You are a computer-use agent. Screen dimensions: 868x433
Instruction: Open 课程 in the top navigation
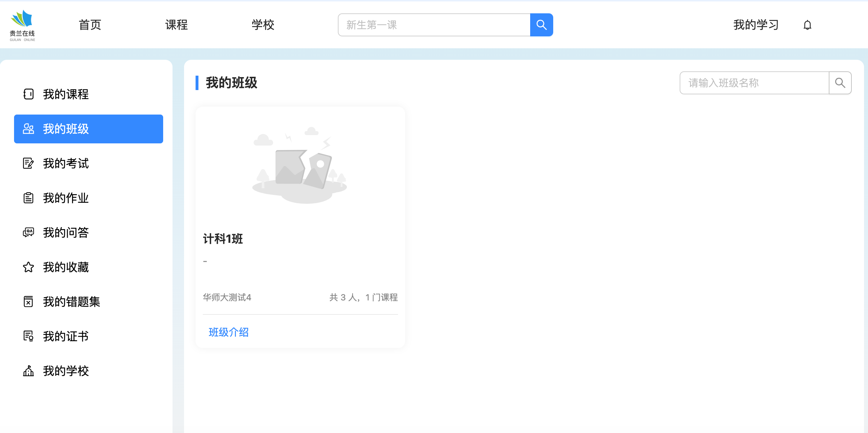176,25
